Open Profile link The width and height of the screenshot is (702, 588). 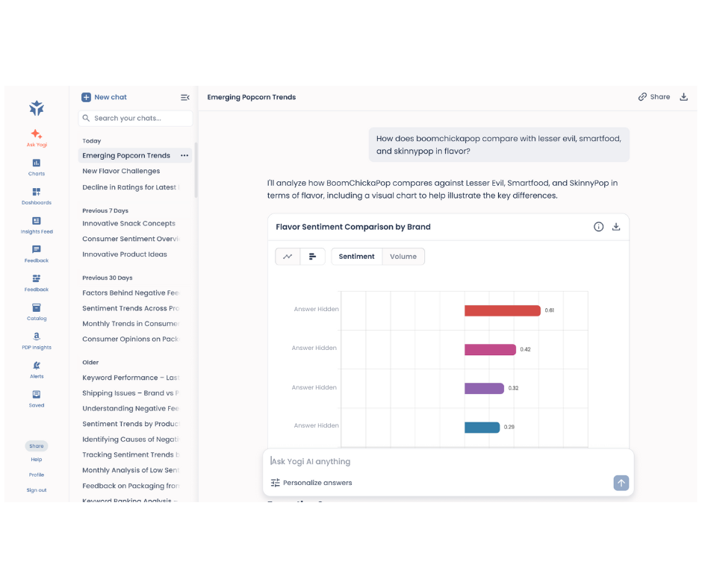click(x=37, y=475)
